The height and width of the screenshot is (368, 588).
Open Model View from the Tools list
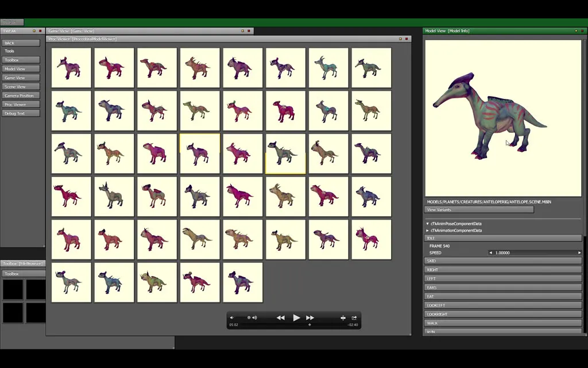click(21, 69)
